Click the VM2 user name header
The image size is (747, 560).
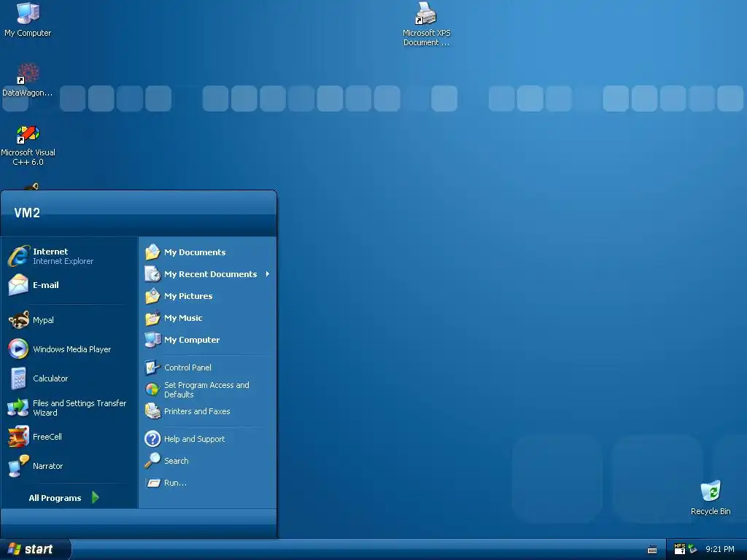(27, 213)
